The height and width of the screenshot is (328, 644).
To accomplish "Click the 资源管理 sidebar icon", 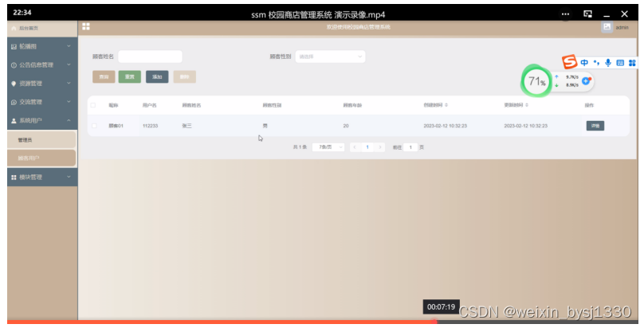I will [x=14, y=84].
